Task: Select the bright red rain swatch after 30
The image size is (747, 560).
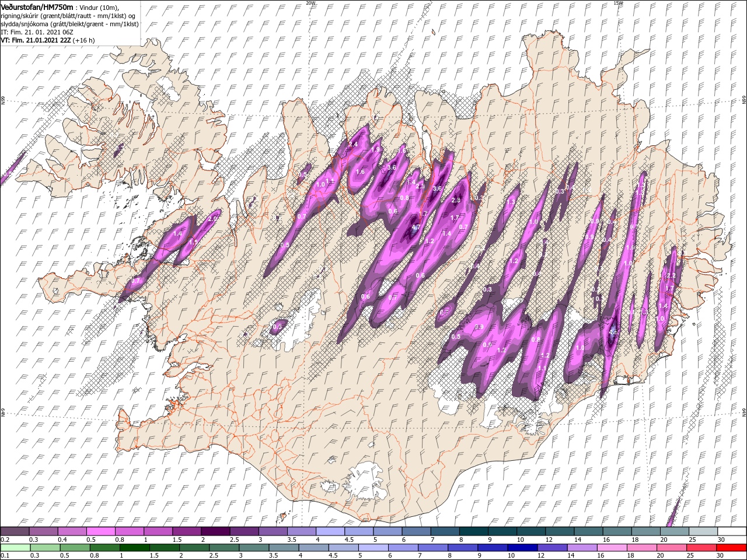Action: click(x=732, y=548)
